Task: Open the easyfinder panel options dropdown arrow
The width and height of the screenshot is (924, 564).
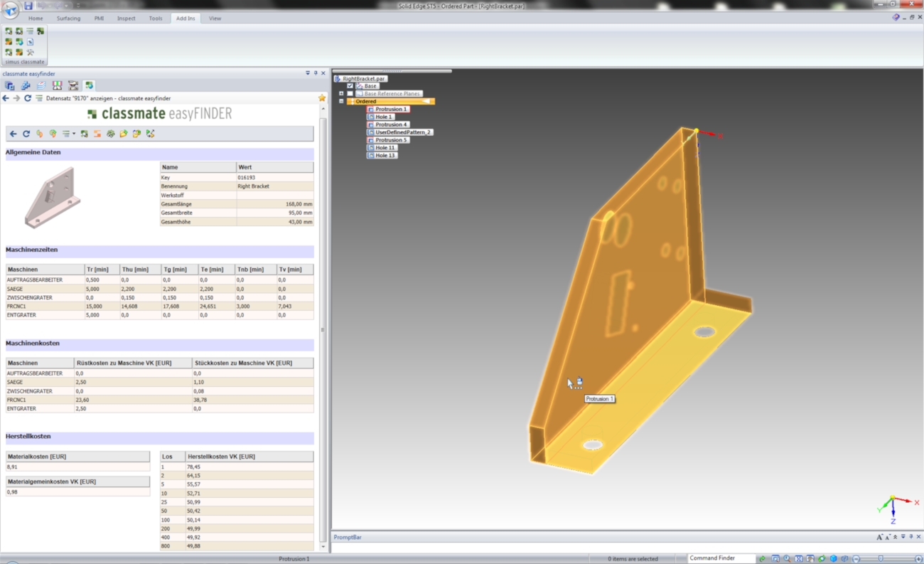Action: (308, 73)
